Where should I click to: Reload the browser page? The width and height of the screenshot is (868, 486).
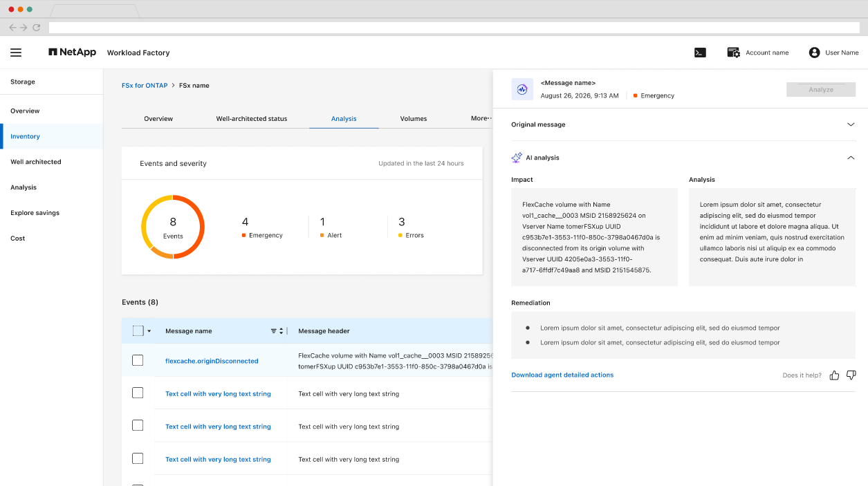click(36, 28)
